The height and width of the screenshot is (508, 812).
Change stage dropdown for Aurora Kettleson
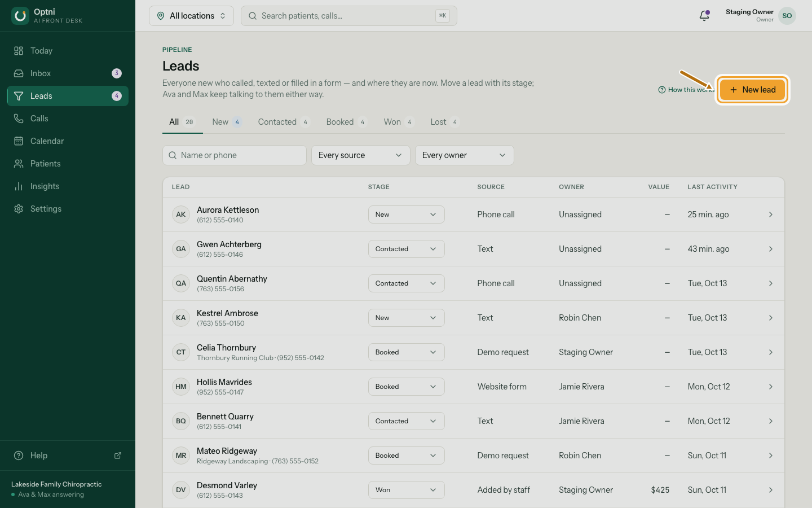[406, 214]
